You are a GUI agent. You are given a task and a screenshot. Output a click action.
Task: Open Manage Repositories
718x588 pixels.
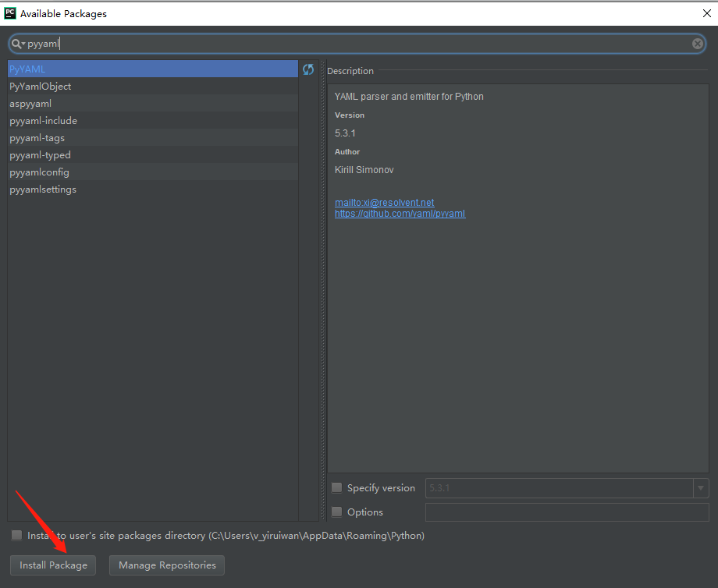[x=167, y=565]
